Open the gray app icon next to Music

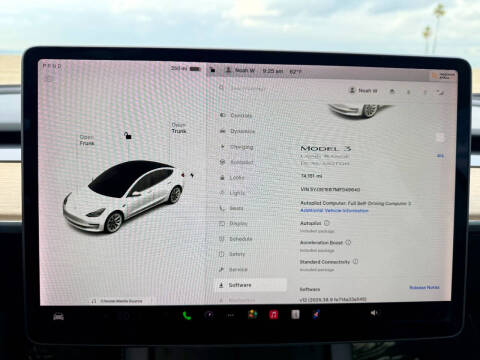[x=295, y=314]
